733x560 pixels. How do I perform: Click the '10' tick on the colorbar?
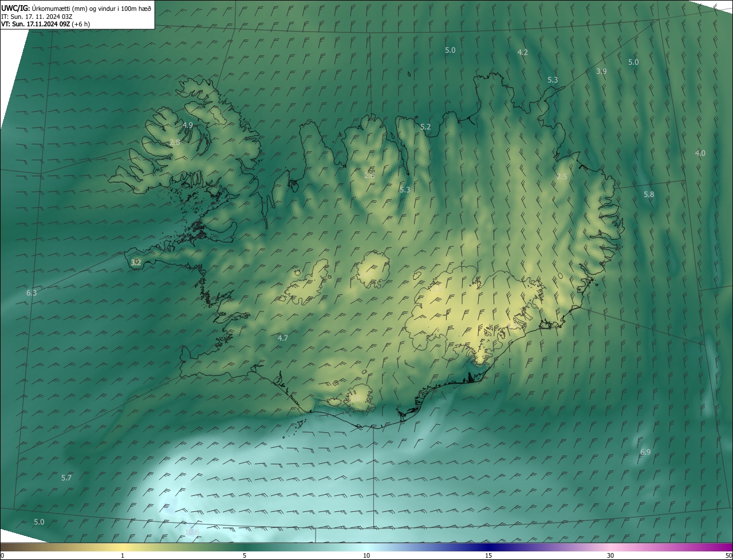point(366,555)
